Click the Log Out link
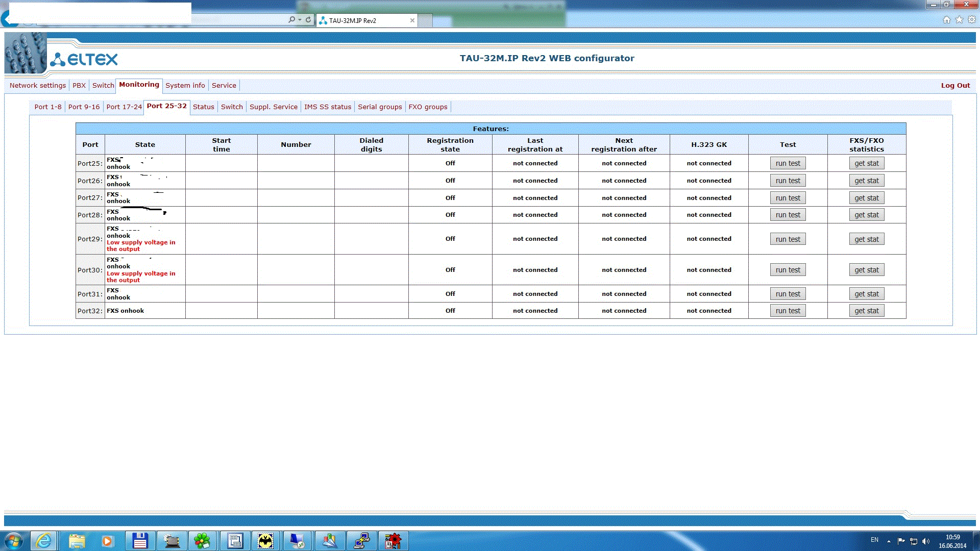This screenshot has height=551, width=980. pos(955,85)
